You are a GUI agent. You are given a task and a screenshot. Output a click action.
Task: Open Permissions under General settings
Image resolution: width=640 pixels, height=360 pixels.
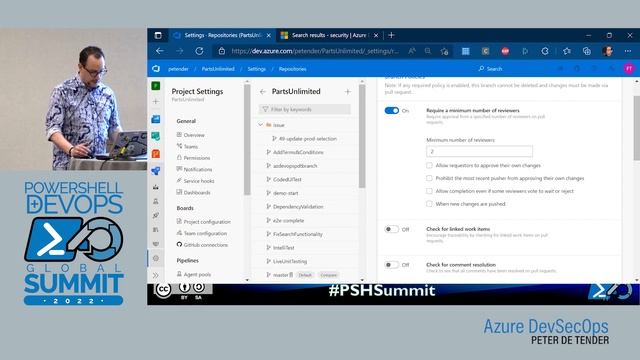(197, 158)
